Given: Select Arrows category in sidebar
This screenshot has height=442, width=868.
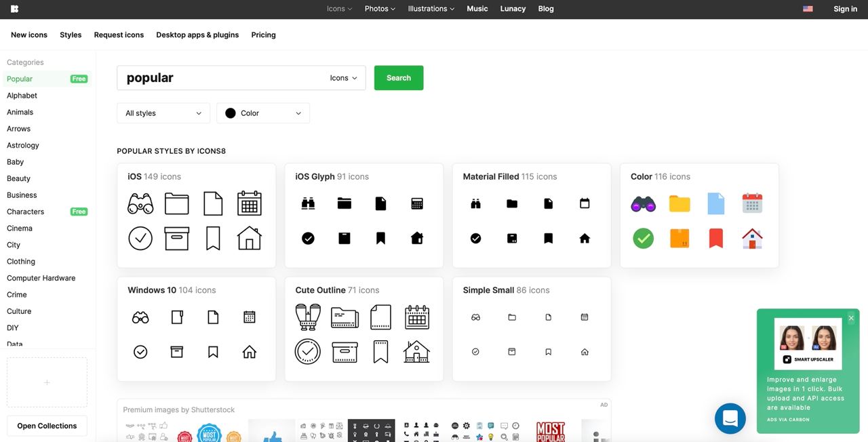Looking at the screenshot, I should tap(18, 129).
